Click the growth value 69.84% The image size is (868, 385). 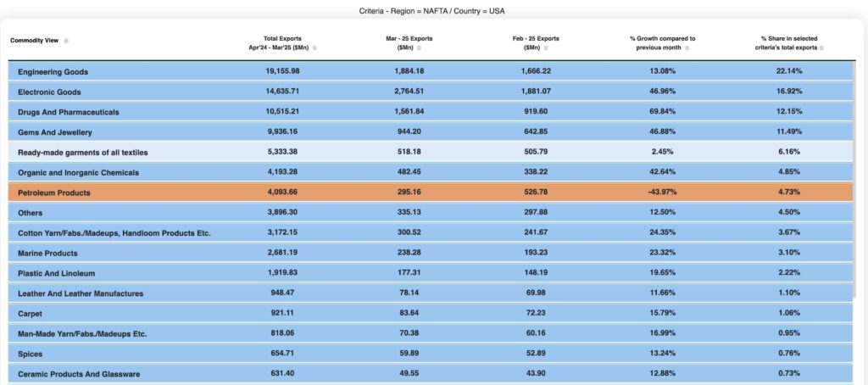click(x=662, y=111)
